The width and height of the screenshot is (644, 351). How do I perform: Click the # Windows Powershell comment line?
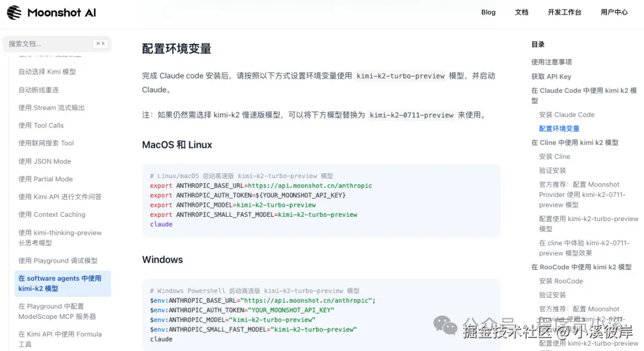(x=254, y=291)
